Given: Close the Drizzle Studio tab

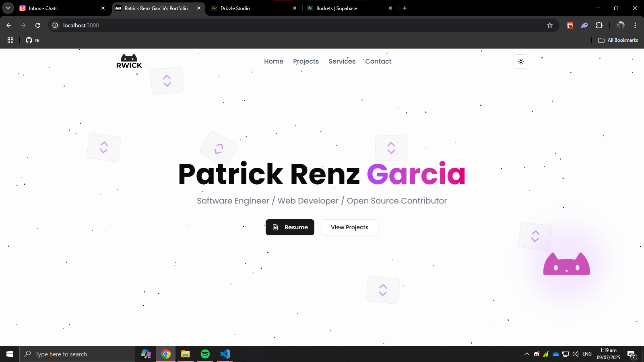Looking at the screenshot, I should tap(295, 8).
